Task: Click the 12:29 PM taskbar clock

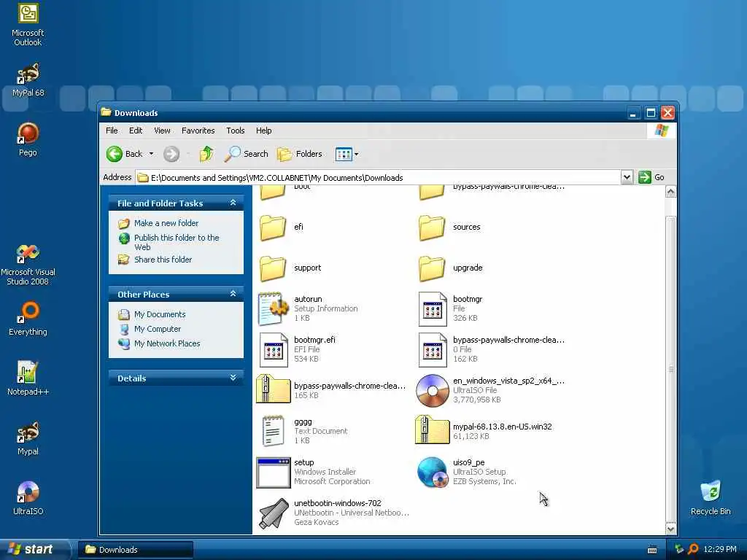Action: (x=720, y=550)
